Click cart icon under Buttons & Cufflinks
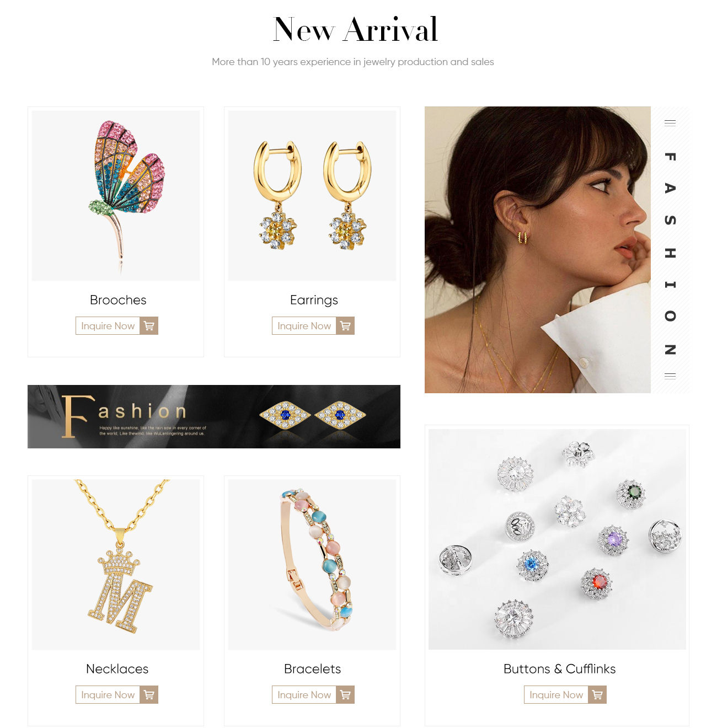 point(597,695)
